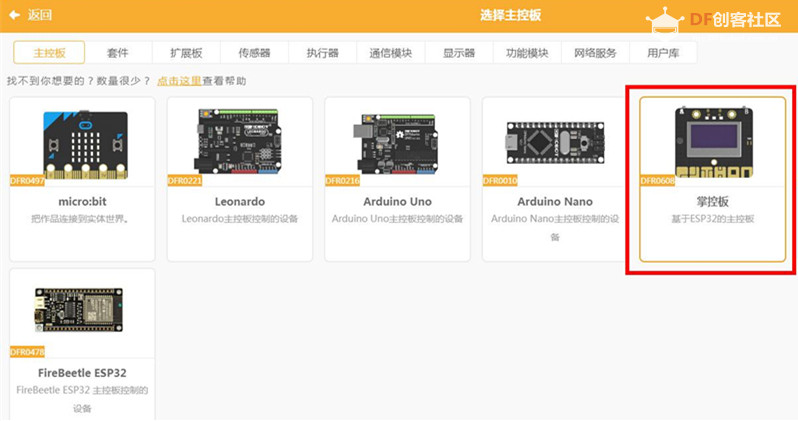798x421 pixels.
Task: Click the Arduino Nano title text
Action: coord(555,202)
